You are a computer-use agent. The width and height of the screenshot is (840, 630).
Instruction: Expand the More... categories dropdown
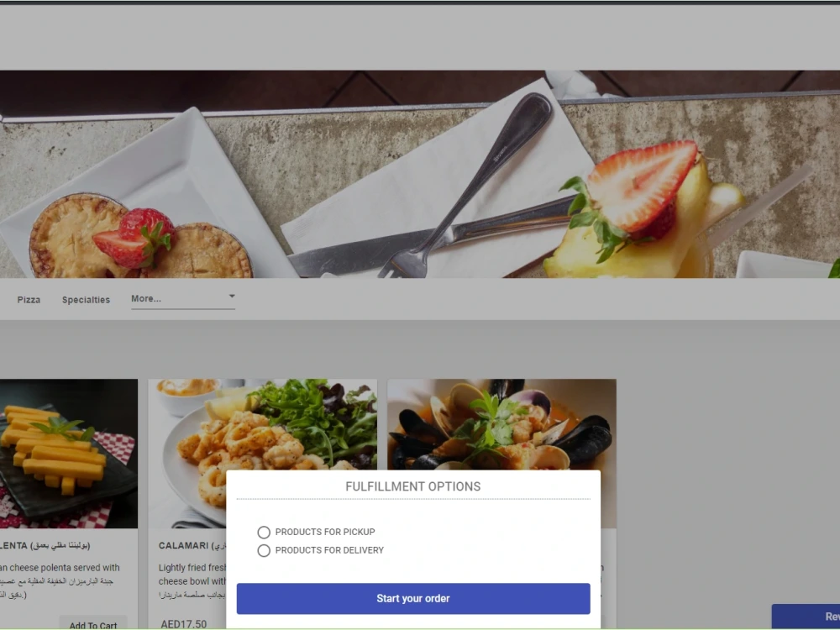(182, 299)
